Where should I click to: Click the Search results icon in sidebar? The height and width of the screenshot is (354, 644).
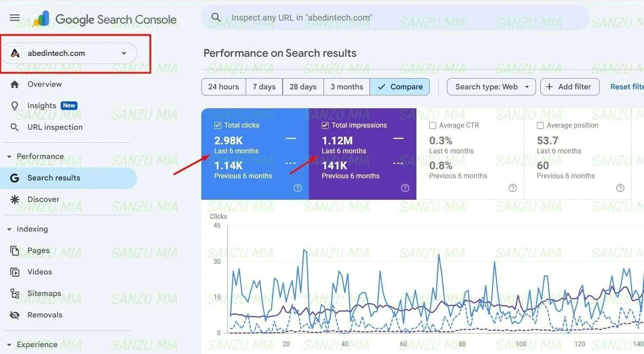point(14,177)
